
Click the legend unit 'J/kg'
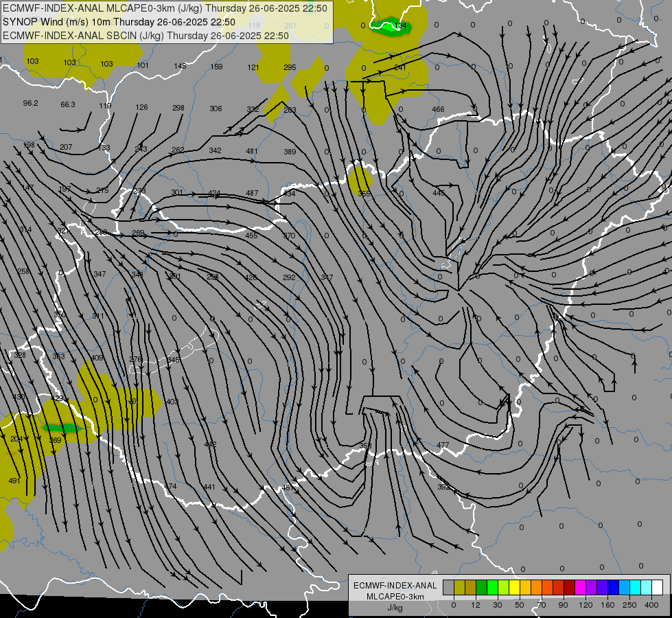click(x=395, y=607)
